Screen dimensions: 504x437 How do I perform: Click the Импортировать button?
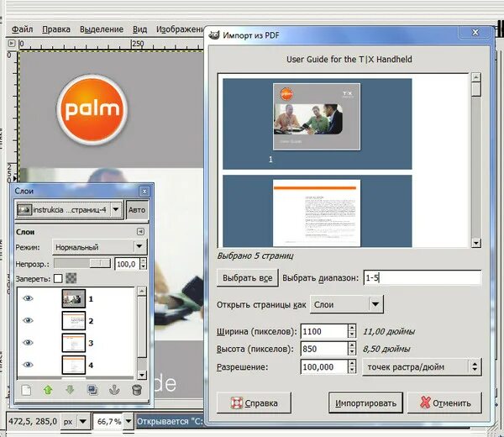365,403
